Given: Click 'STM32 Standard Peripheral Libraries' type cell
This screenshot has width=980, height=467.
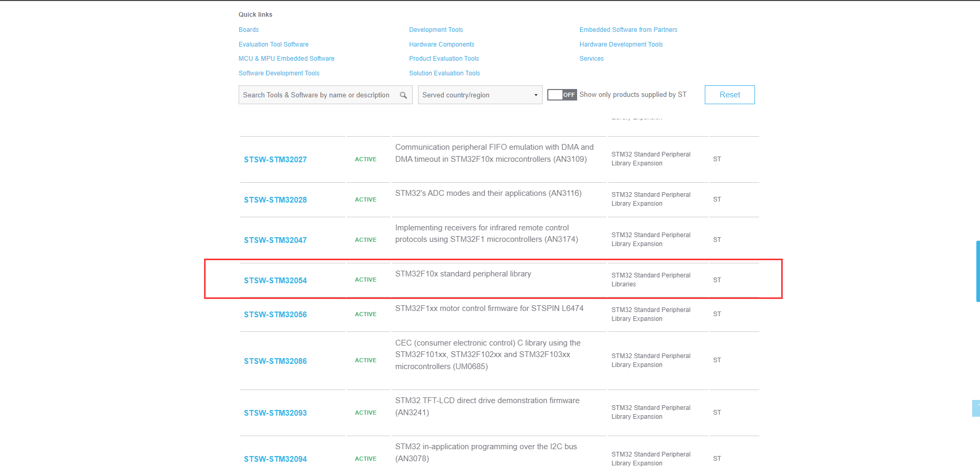Looking at the screenshot, I should [651, 280].
